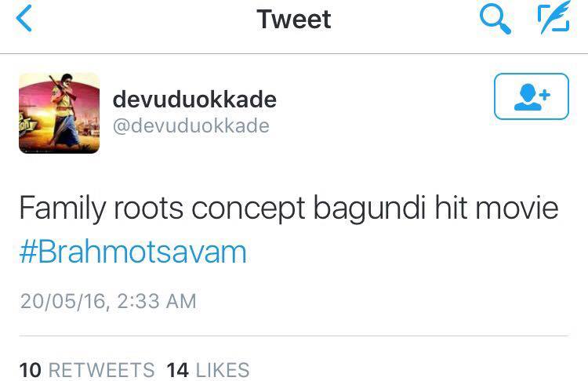Open search with the magnifying glass icon
This screenshot has height=381, width=588.
(x=495, y=20)
